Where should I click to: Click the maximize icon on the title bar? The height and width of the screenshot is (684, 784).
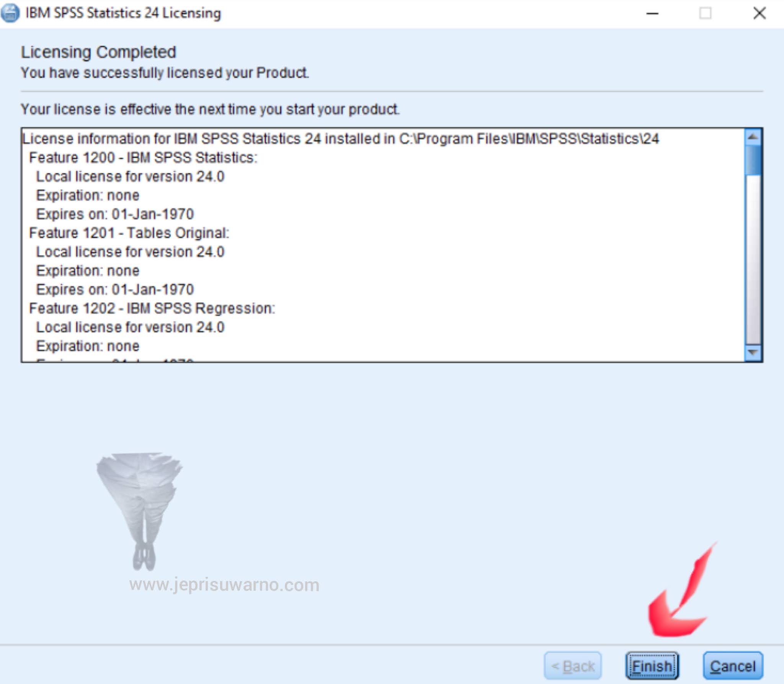(705, 13)
